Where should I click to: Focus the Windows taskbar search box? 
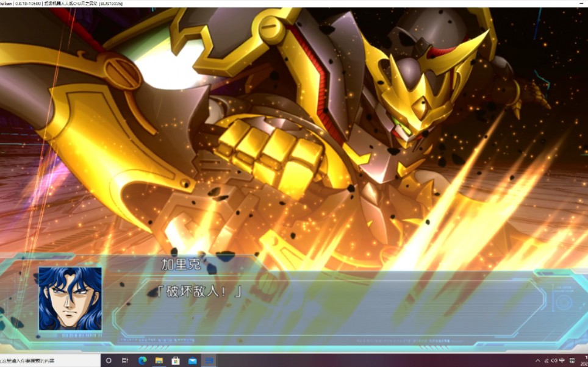pyautogui.click(x=49, y=361)
